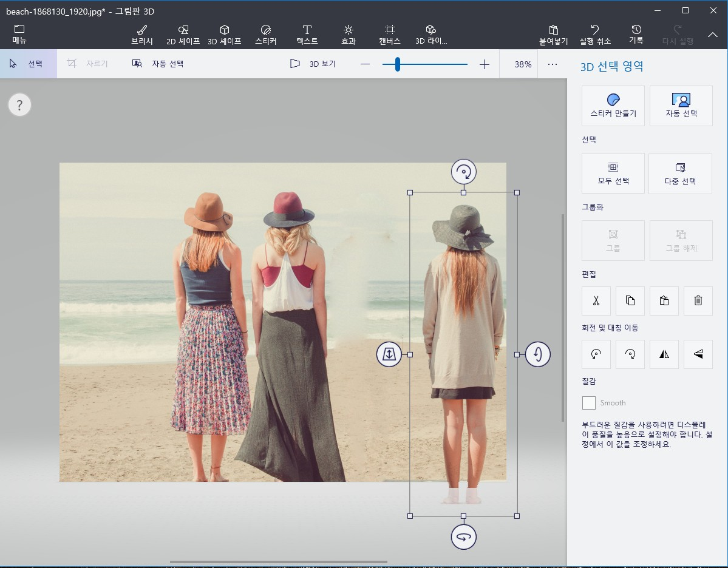Select the Brushes (브러시) tool
Viewport: 728px width, 568px height.
[x=141, y=35]
